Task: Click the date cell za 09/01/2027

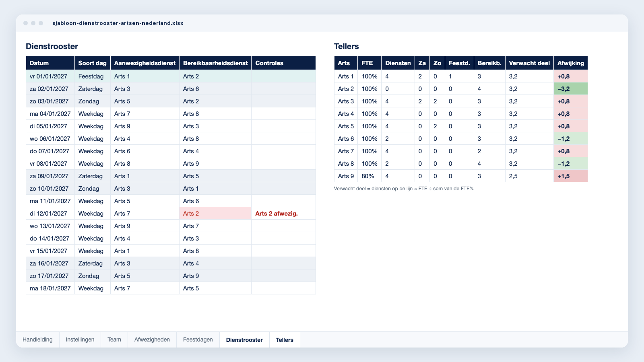Action: [50, 176]
